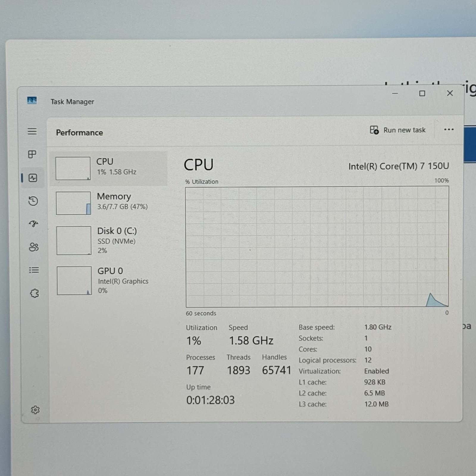Click the Sockets value 1
This screenshot has width=476, height=476.
point(366,338)
